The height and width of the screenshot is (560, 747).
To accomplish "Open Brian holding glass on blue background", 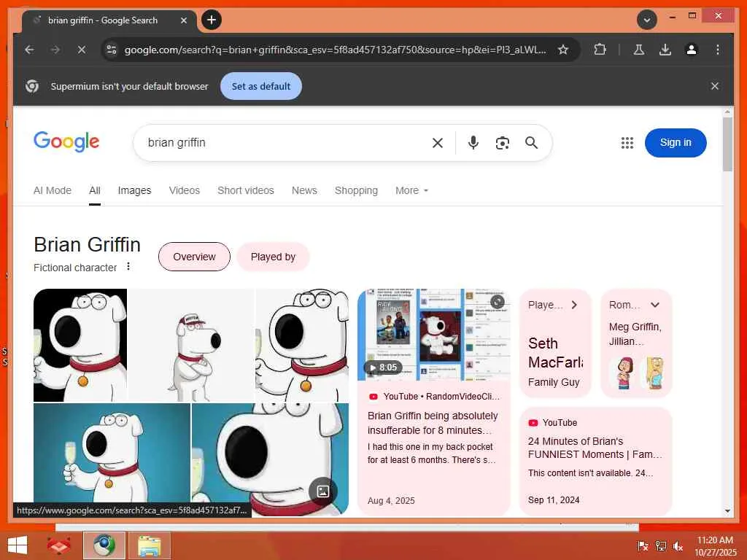I will [112, 452].
